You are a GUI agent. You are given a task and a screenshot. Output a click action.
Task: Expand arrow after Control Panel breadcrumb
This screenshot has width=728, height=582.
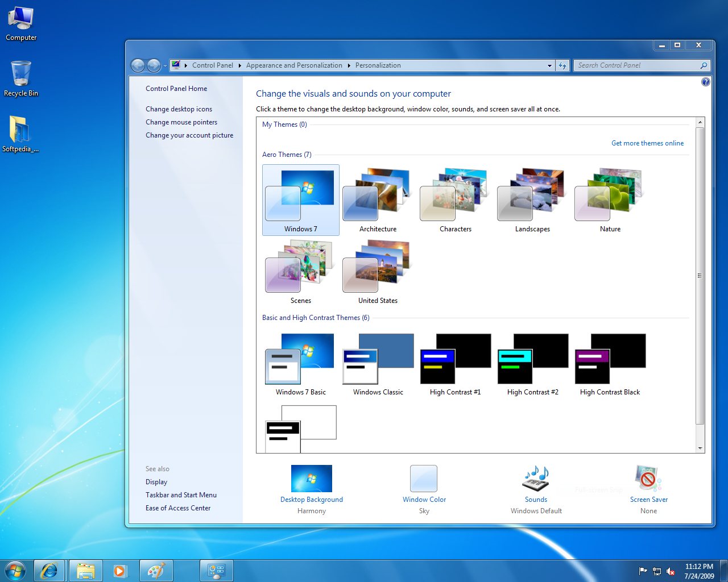[x=239, y=65]
